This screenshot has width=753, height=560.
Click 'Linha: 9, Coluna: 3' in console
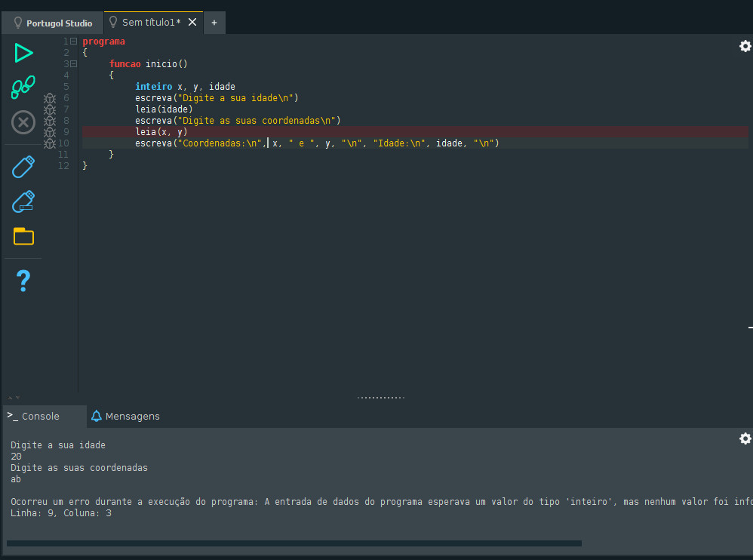61,513
